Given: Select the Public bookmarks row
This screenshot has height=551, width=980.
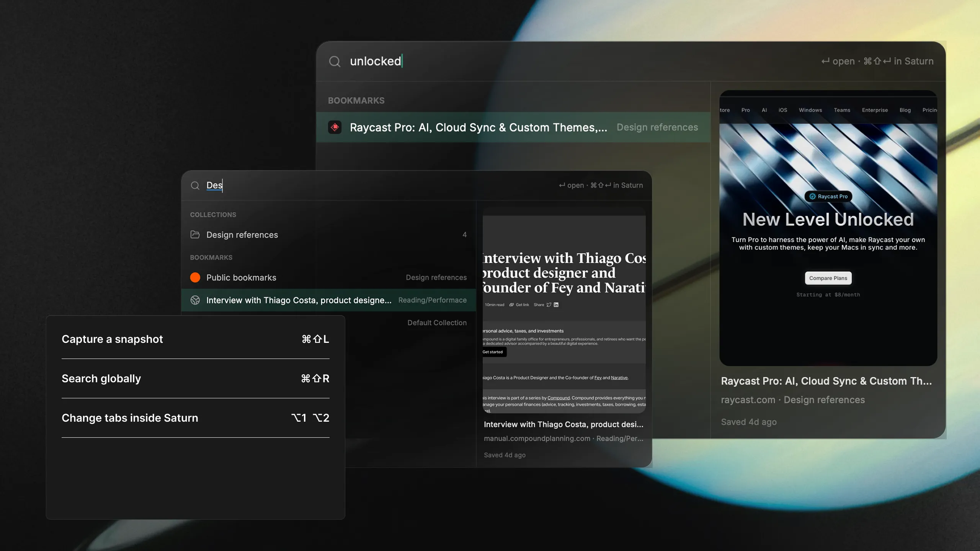Looking at the screenshot, I should tap(328, 277).
